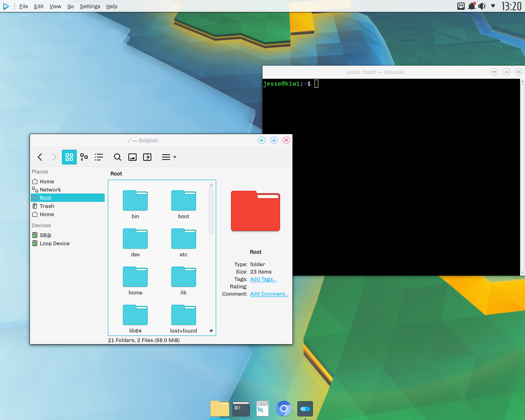Open system settings from the dock toggle icon
Image resolution: width=525 pixels, height=420 pixels.
tap(305, 409)
